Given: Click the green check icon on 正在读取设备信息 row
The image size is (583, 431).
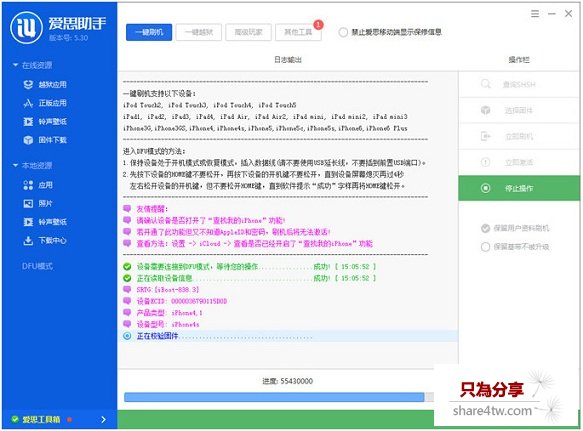Looking at the screenshot, I should click(x=127, y=278).
